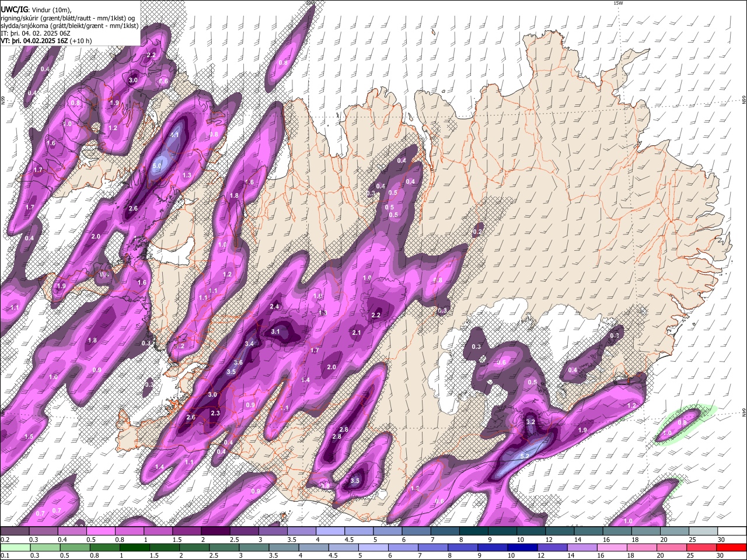Viewport: 747px width, 560px height.
Task: Click the bottom-row legend swatch between 0.1 and 0.3
Action: point(15,547)
